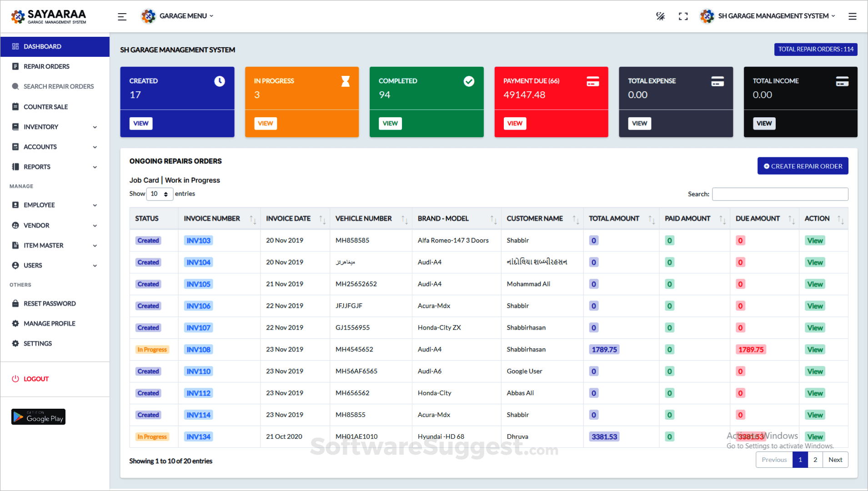Expand the Inventory sidebar submenu

(55, 127)
